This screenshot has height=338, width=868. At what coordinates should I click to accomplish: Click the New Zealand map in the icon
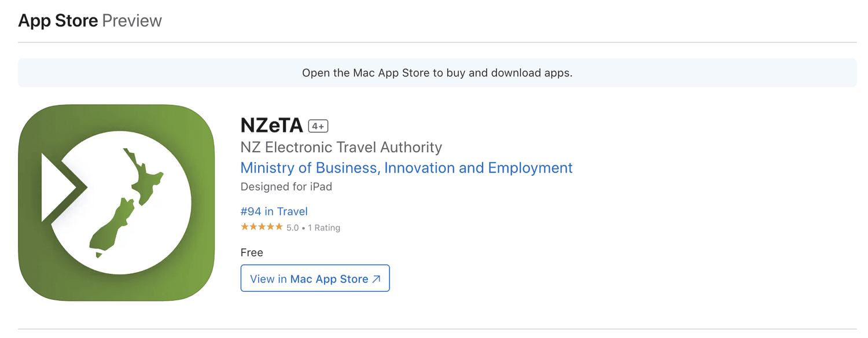[x=126, y=203]
